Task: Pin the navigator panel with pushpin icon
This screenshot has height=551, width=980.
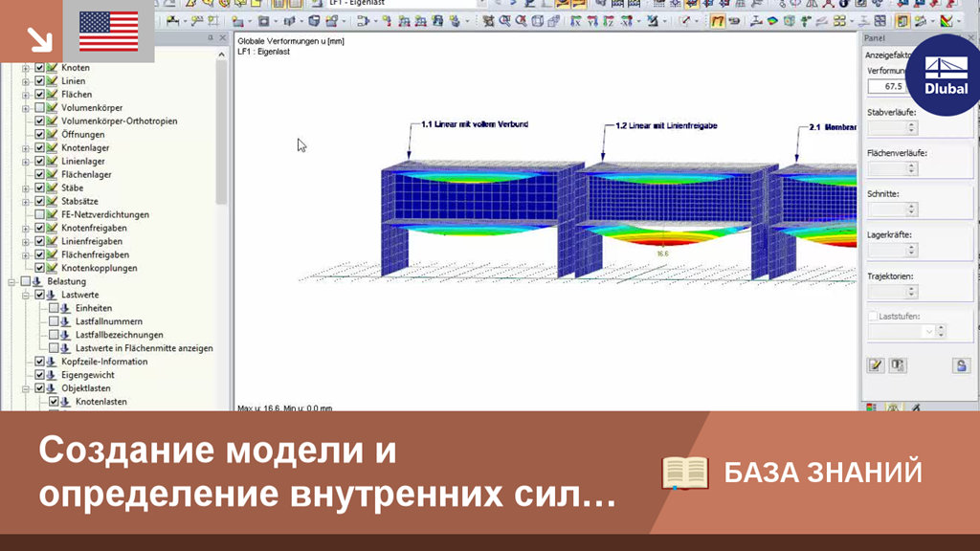Action: [x=210, y=38]
